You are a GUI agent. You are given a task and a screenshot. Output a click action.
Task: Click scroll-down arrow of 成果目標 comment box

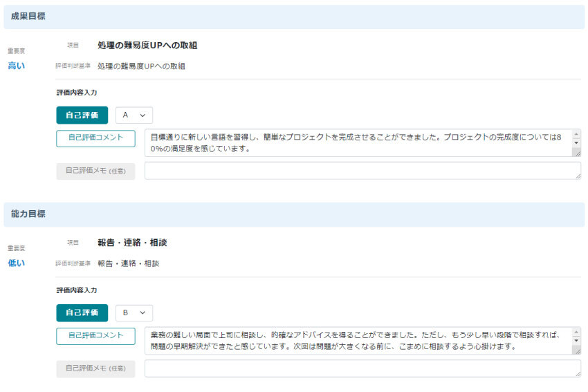pos(576,143)
